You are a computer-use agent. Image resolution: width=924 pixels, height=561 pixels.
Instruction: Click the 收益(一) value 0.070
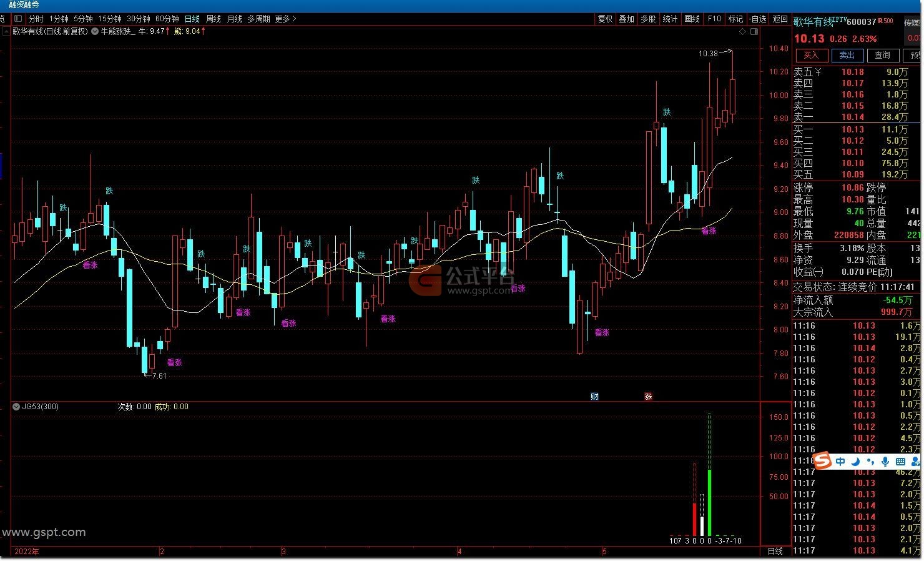pos(852,272)
